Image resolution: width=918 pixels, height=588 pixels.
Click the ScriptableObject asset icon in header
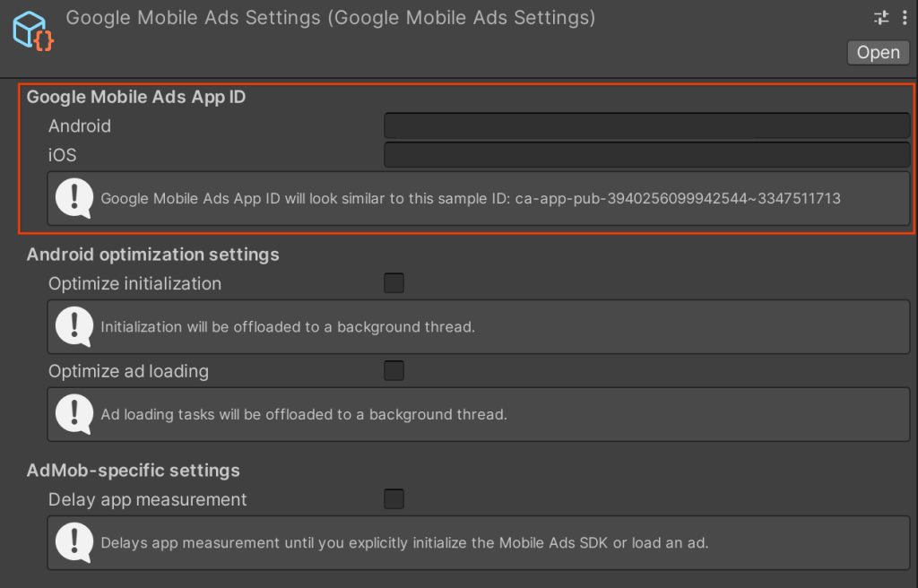pyautogui.click(x=33, y=30)
